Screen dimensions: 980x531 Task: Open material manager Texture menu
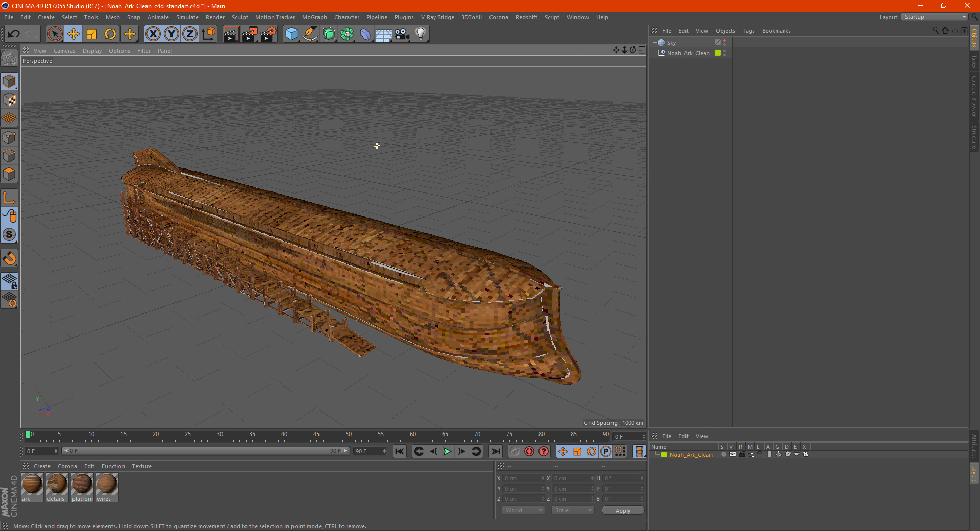click(x=141, y=466)
